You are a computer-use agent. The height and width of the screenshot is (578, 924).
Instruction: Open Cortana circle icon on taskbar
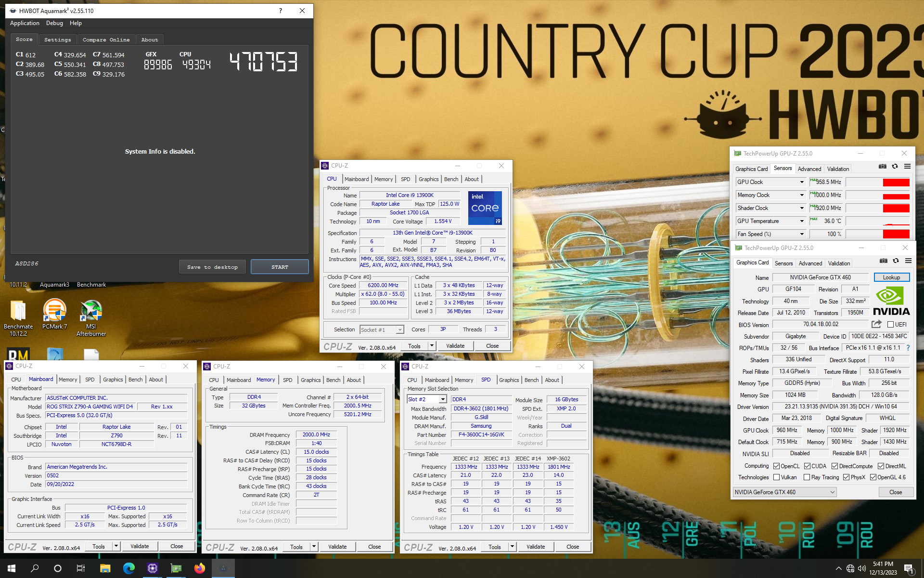58,568
